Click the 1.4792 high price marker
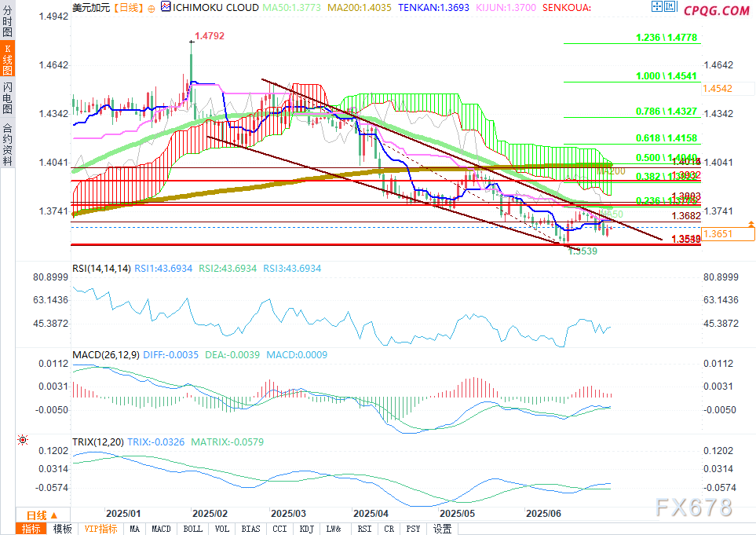This screenshot has width=756, height=535. [x=207, y=35]
